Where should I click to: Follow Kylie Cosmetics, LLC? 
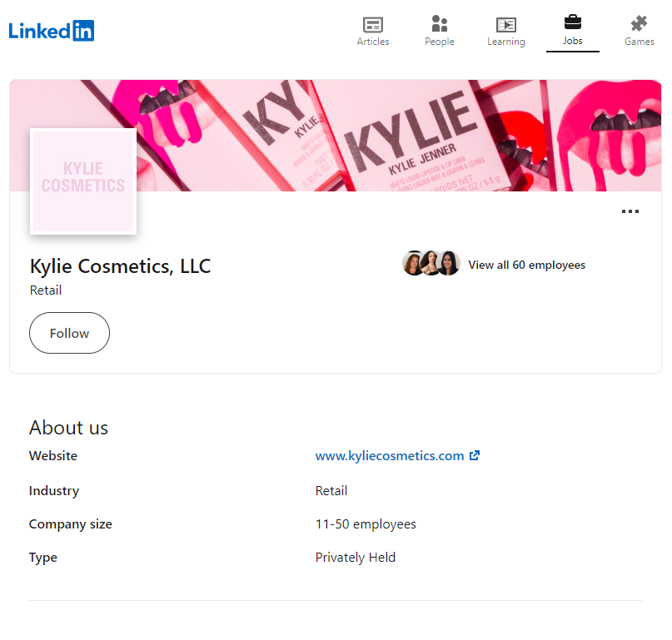[69, 332]
